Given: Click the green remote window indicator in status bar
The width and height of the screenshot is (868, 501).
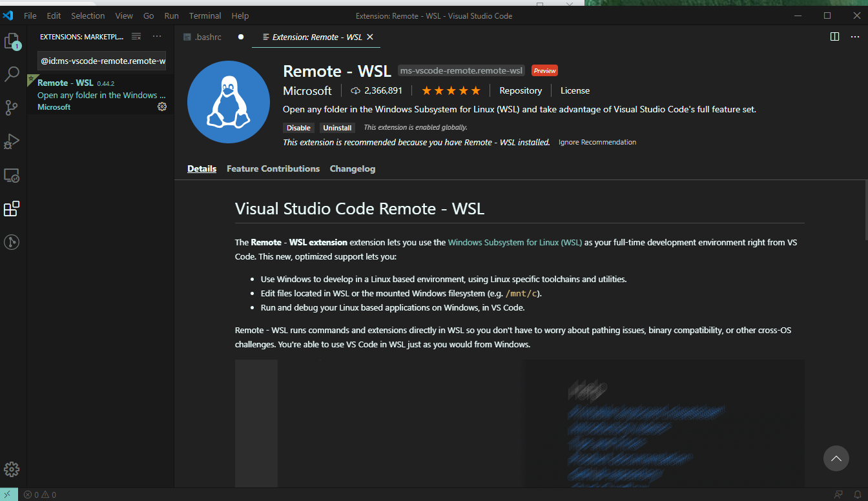Looking at the screenshot, I should tap(8, 495).
